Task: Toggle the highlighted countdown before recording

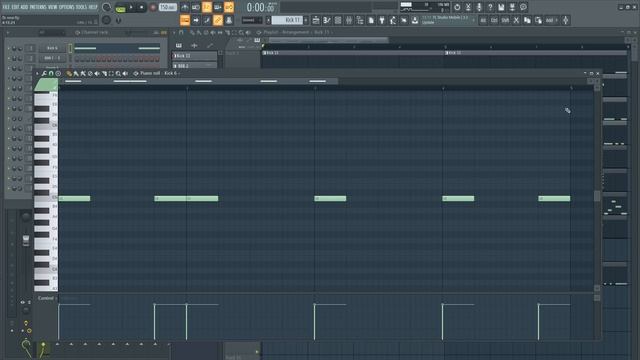Action: [207, 7]
